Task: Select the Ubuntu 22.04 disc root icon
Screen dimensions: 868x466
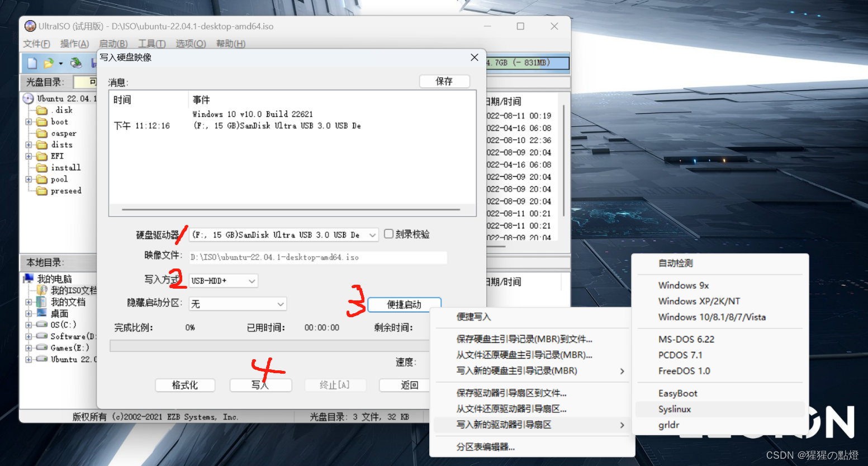Action: coord(29,98)
